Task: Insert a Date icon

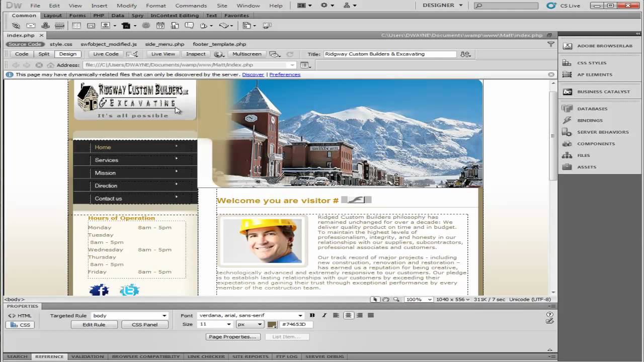Action: pos(160,25)
